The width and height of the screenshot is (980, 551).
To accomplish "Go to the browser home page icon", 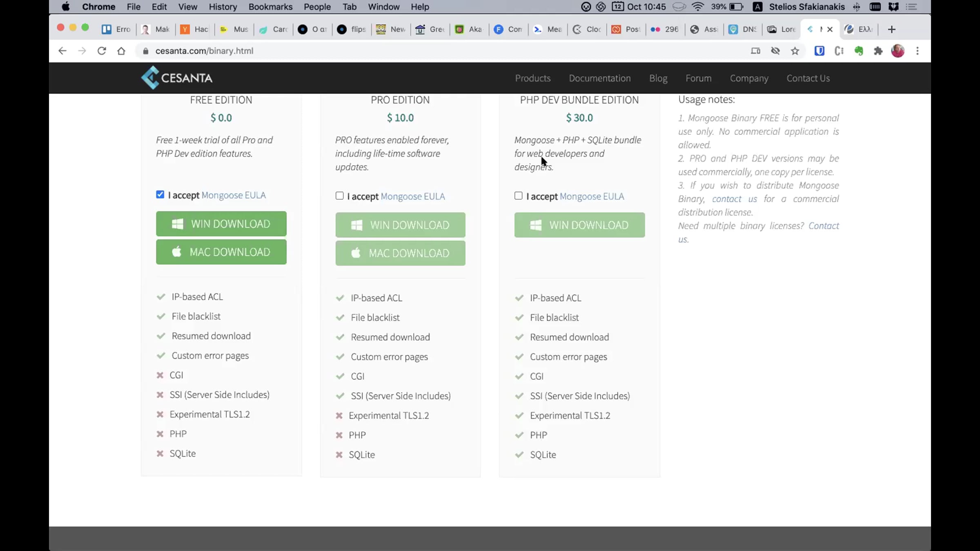I will (121, 51).
